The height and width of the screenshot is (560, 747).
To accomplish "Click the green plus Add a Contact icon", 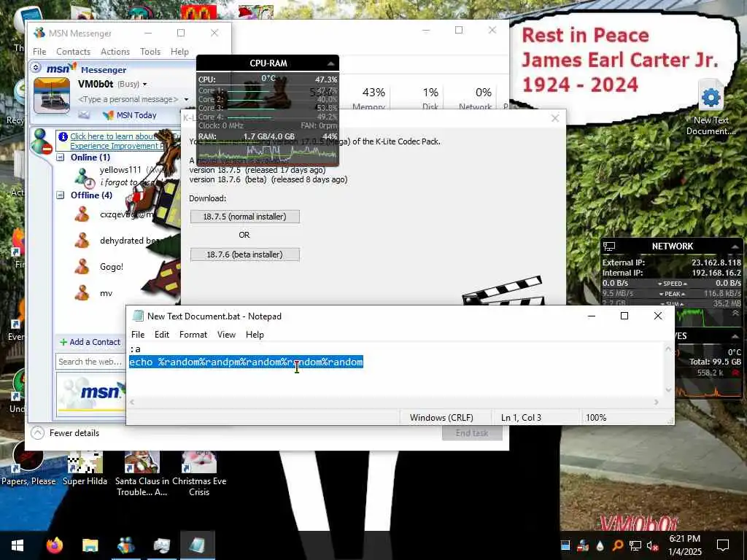I will 63,342.
